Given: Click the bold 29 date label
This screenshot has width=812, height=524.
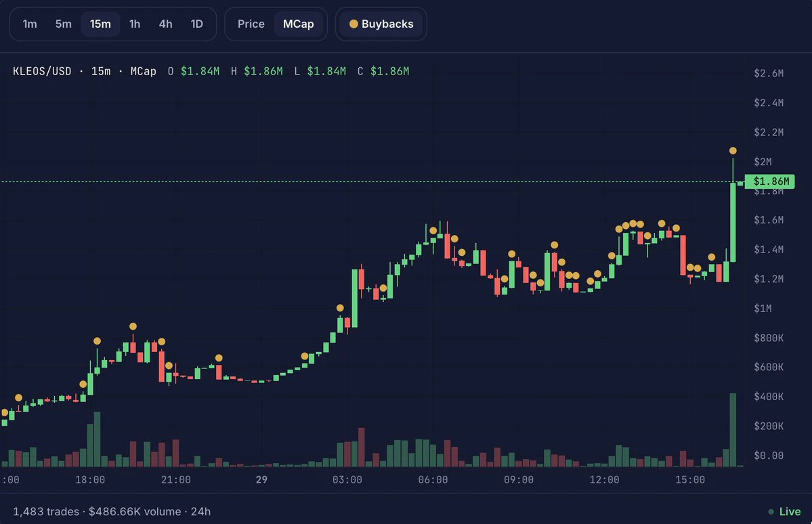Looking at the screenshot, I should [261, 480].
